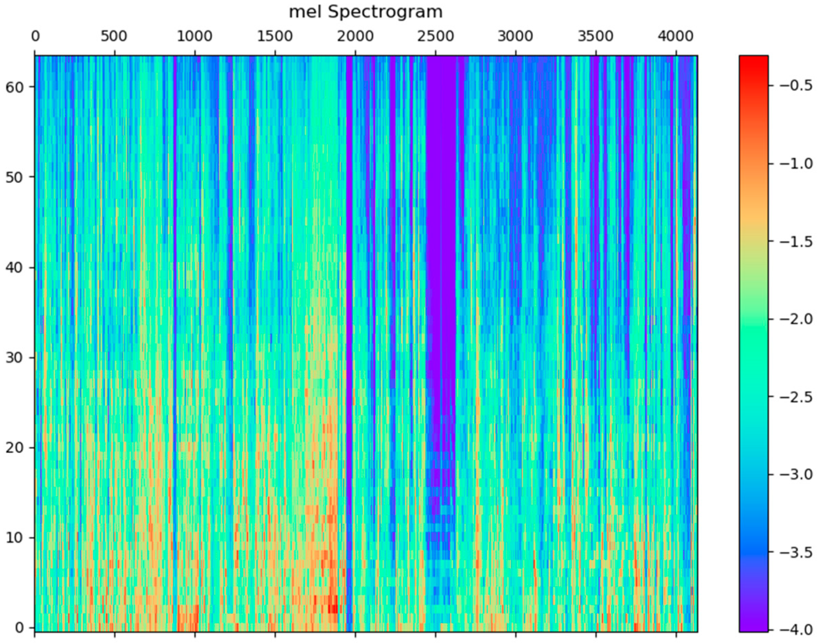
Task: Click the 30 label on left axis
Action: [15, 357]
